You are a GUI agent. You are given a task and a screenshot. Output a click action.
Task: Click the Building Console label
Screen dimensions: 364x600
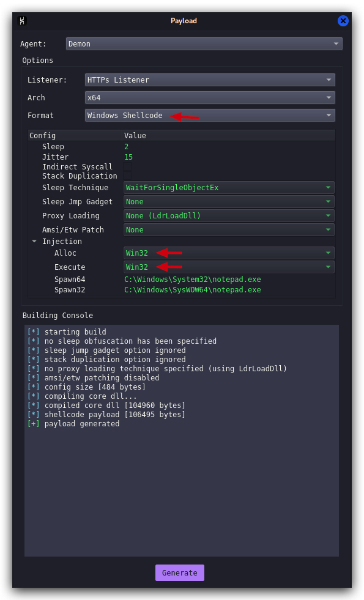(x=58, y=316)
